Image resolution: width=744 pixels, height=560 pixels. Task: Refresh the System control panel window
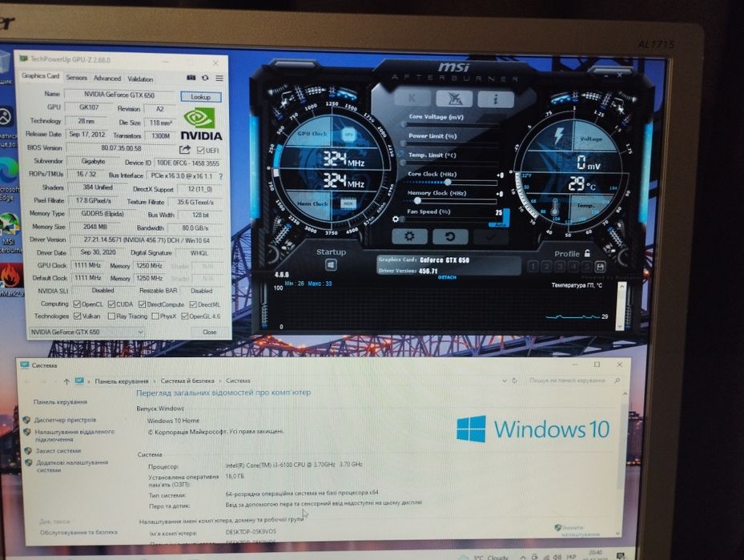tap(514, 381)
